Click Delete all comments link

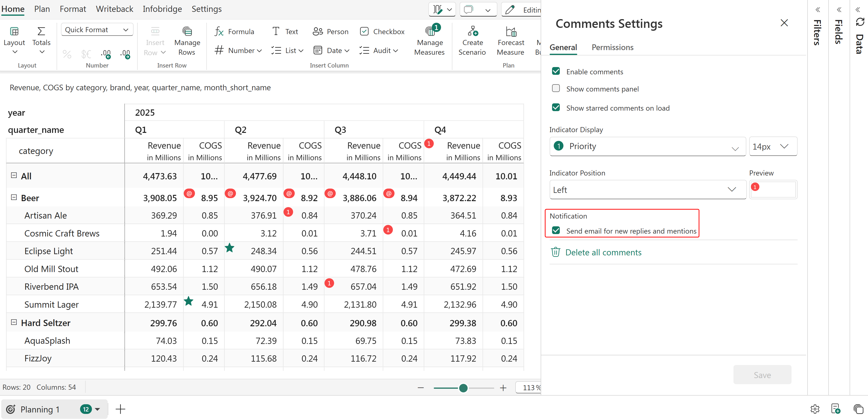603,252
